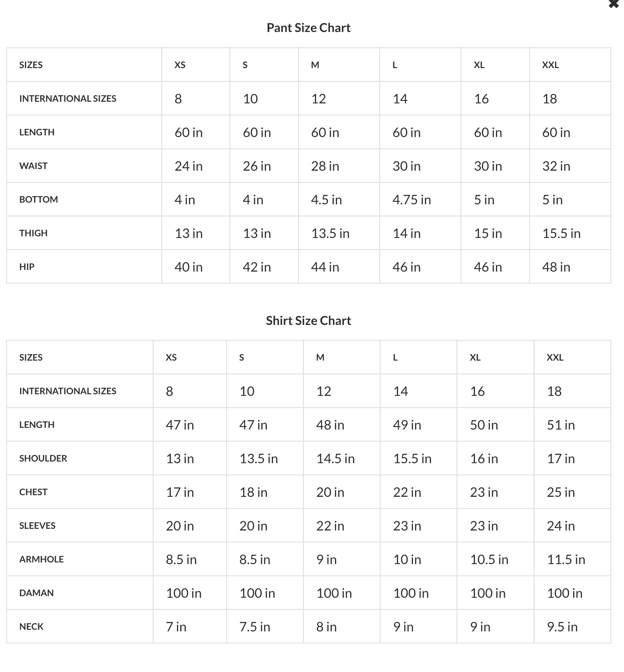Select the pant hip value 44 in
This screenshot has width=624, height=672.
(325, 267)
